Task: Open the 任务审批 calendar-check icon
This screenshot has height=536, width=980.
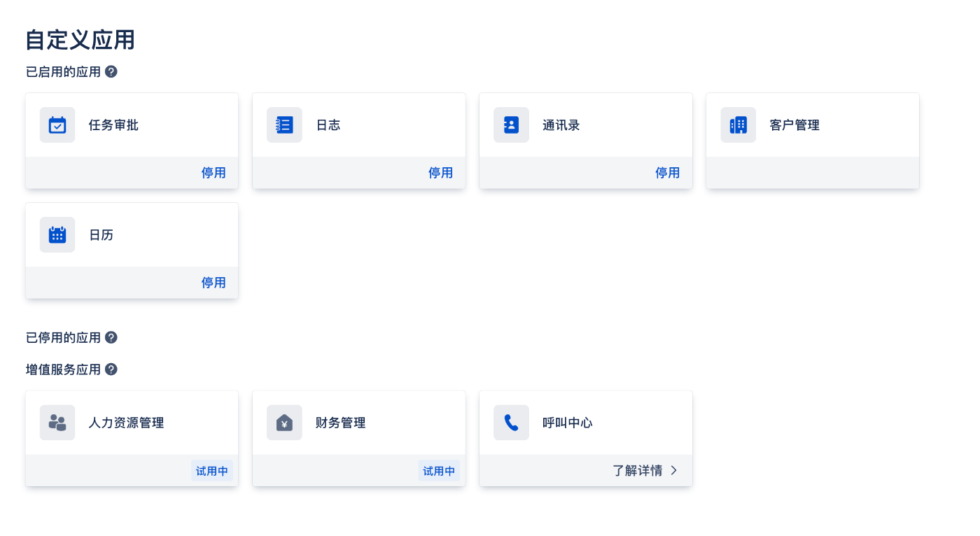Action: point(57,125)
